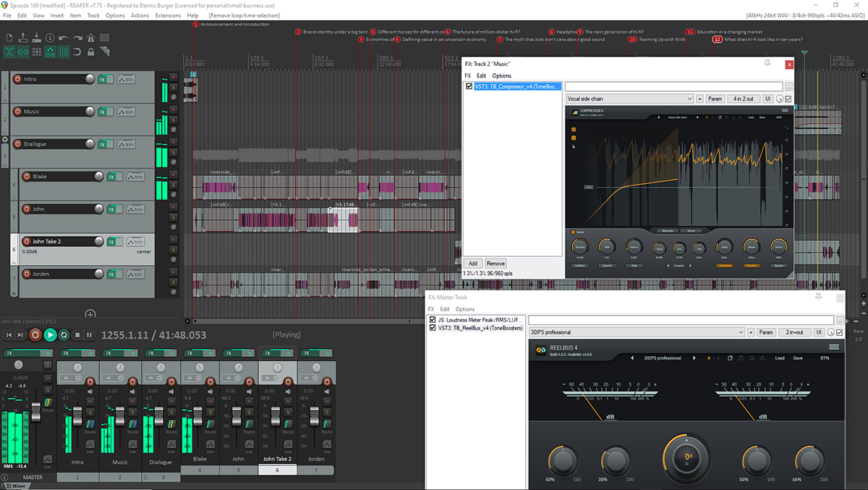Click '2 in+out' button in Master FX window
This screenshot has width=868, height=490.
tap(794, 332)
